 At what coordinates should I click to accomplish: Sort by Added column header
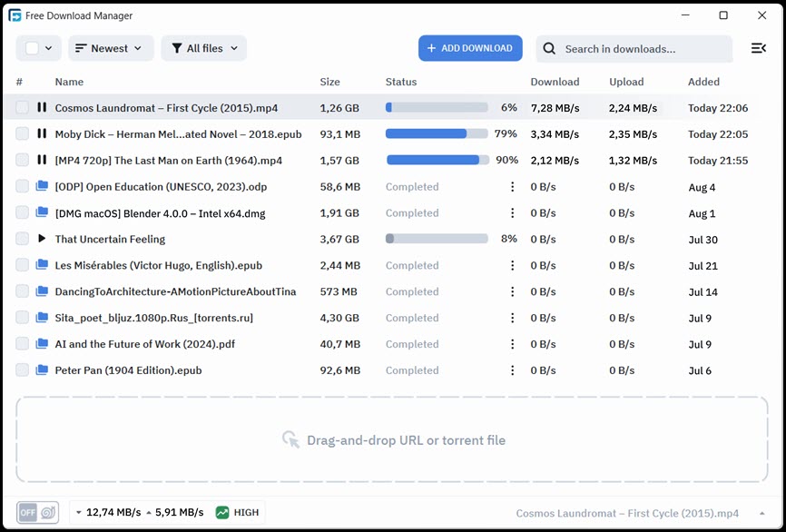tap(703, 82)
